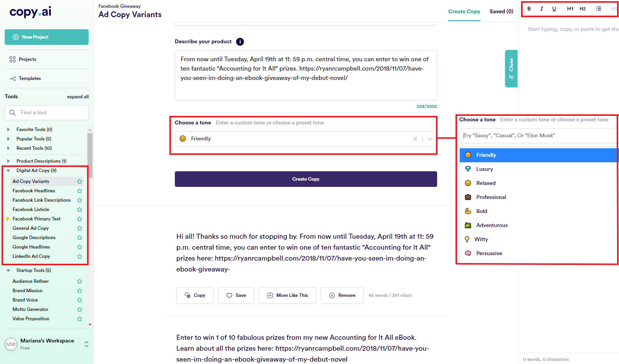Start a New Project
The image size is (619, 364).
(x=46, y=37)
